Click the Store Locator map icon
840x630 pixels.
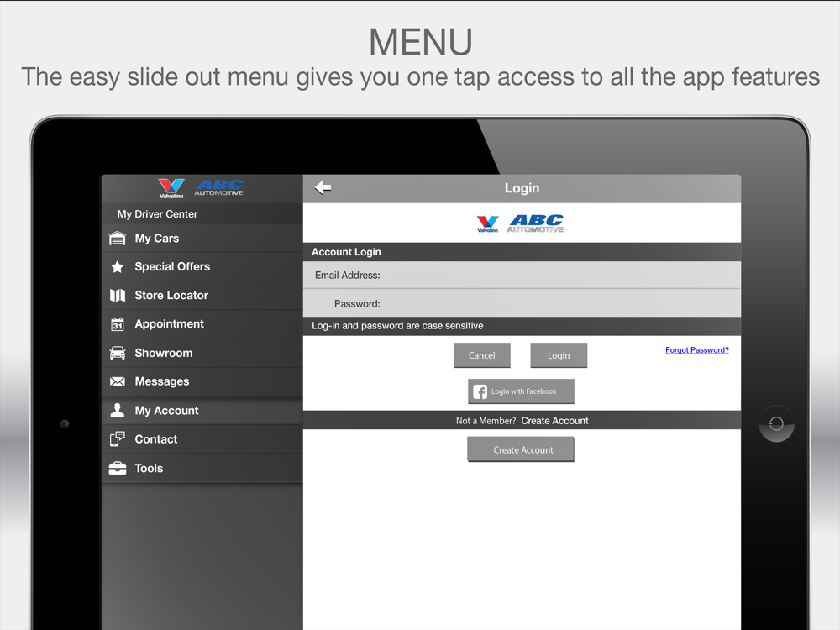click(x=118, y=295)
